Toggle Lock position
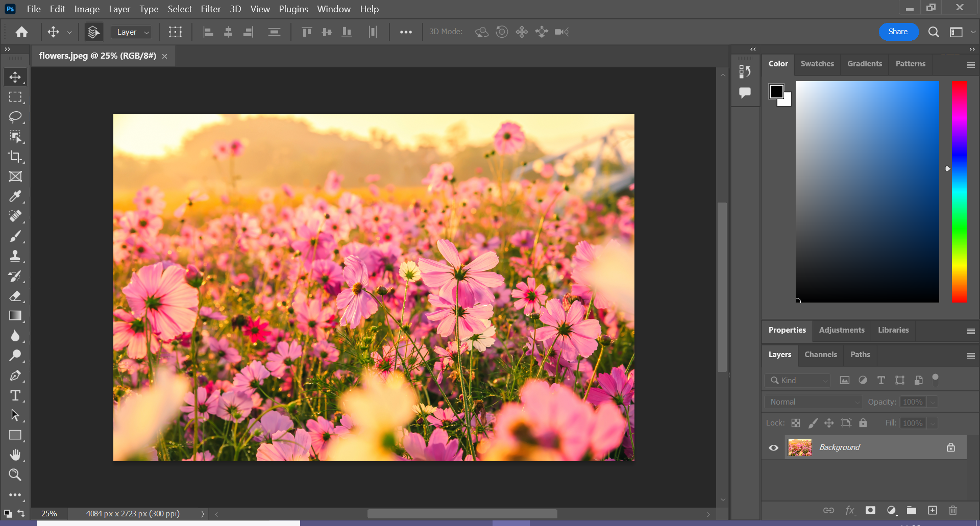This screenshot has width=980, height=526. coord(829,423)
